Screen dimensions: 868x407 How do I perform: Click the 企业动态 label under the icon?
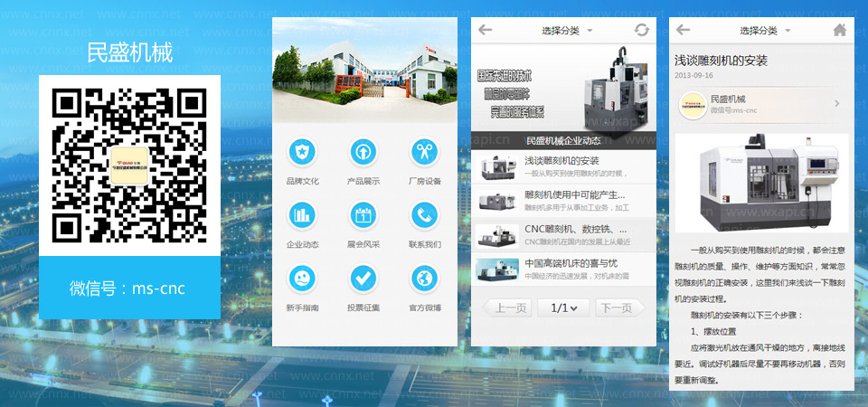(302, 244)
